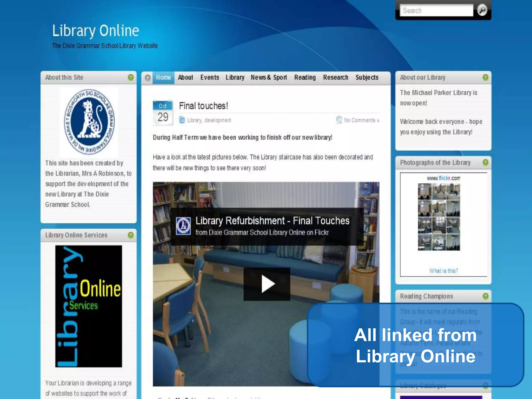Click the Oct 29 date badge
Viewport: 532px width, 399px height.
coord(163,113)
